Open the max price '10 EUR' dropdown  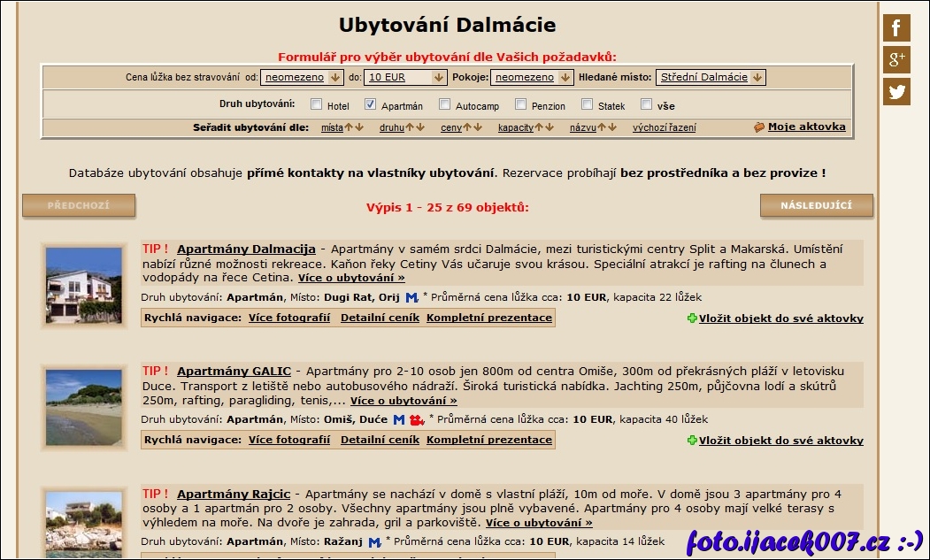click(405, 77)
